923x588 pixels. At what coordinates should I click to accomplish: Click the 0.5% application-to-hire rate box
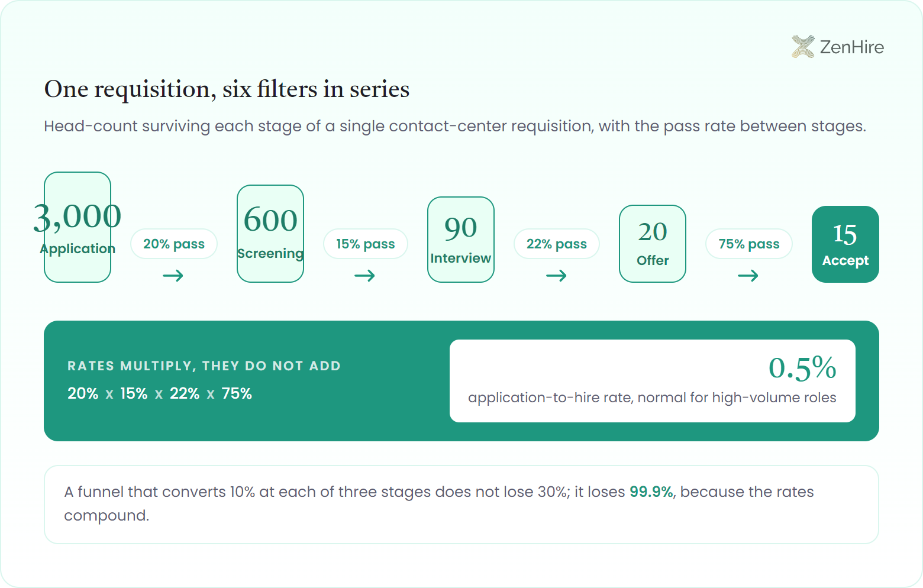coord(653,381)
